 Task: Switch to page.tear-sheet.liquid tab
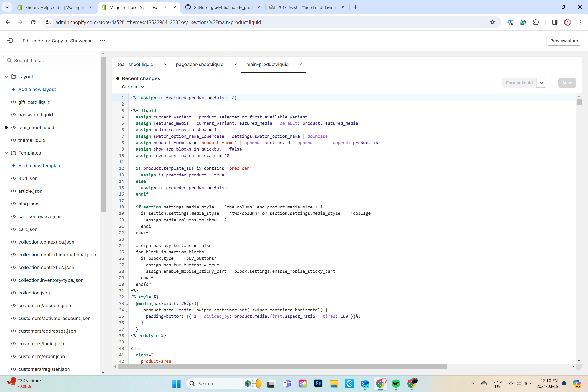(x=200, y=64)
